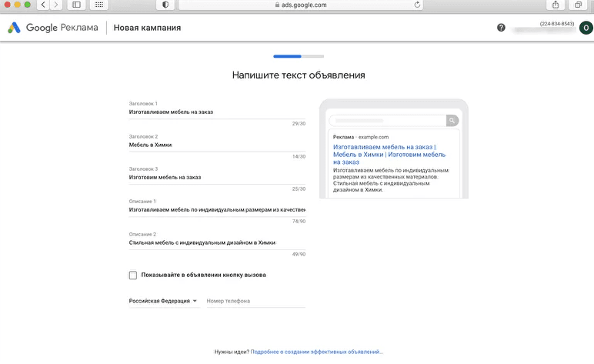Open the Safari tab overview grid icon
This screenshot has height=364, width=594.
(99, 5)
